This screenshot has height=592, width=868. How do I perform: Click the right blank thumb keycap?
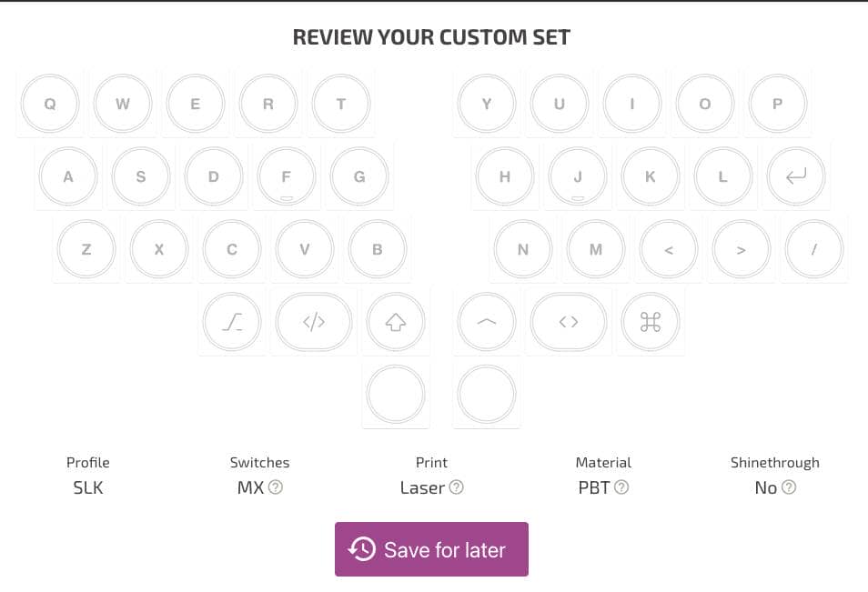click(x=487, y=395)
